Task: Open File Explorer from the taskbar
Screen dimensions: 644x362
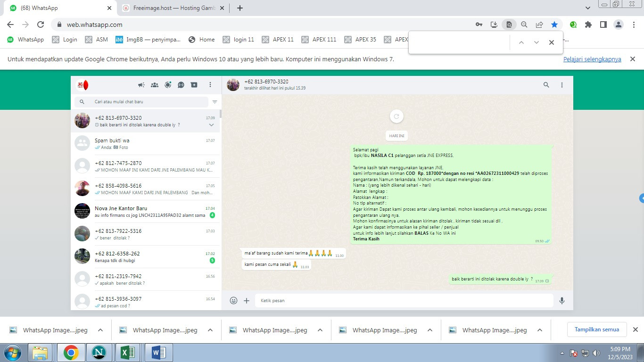Action: click(41, 353)
